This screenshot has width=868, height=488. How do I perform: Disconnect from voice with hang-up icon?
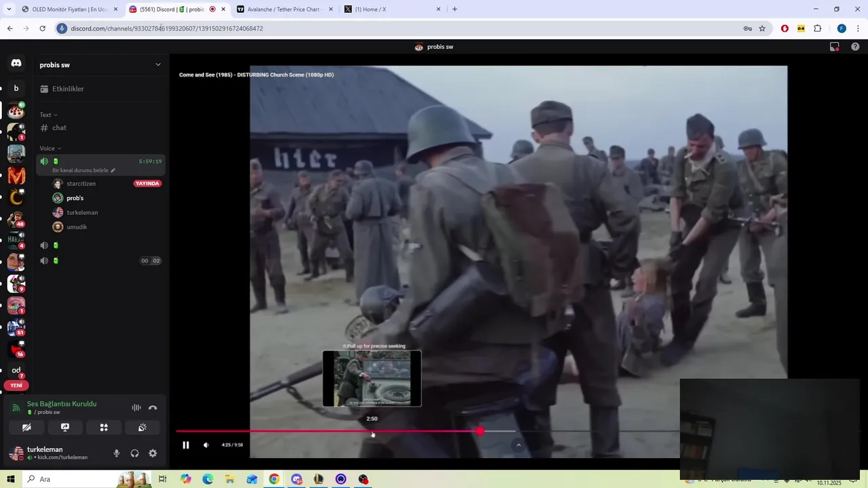pyautogui.click(x=153, y=407)
